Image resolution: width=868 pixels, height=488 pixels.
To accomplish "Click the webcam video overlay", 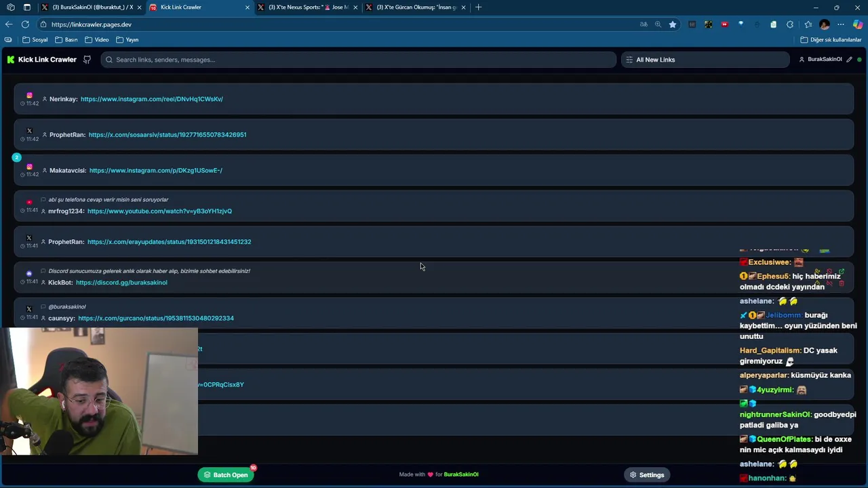I will point(99,391).
